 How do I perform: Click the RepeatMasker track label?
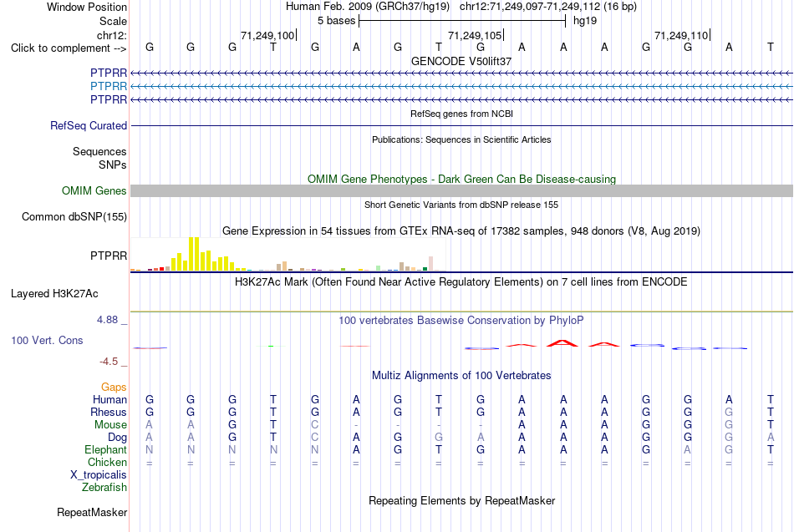click(92, 512)
